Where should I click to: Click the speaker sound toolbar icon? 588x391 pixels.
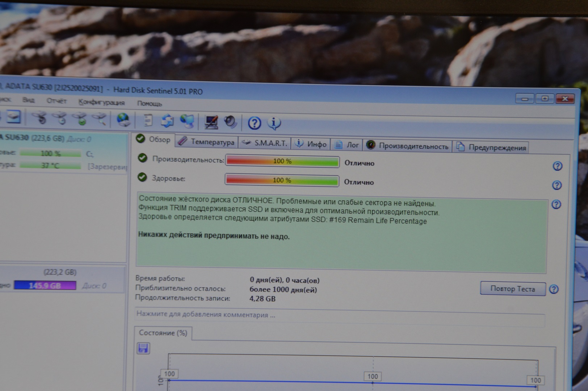point(230,122)
